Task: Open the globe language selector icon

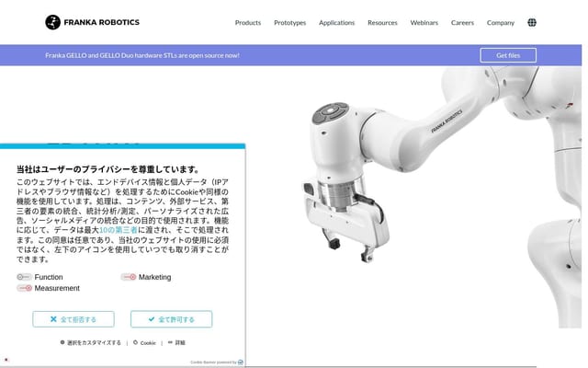Action: 532,22
